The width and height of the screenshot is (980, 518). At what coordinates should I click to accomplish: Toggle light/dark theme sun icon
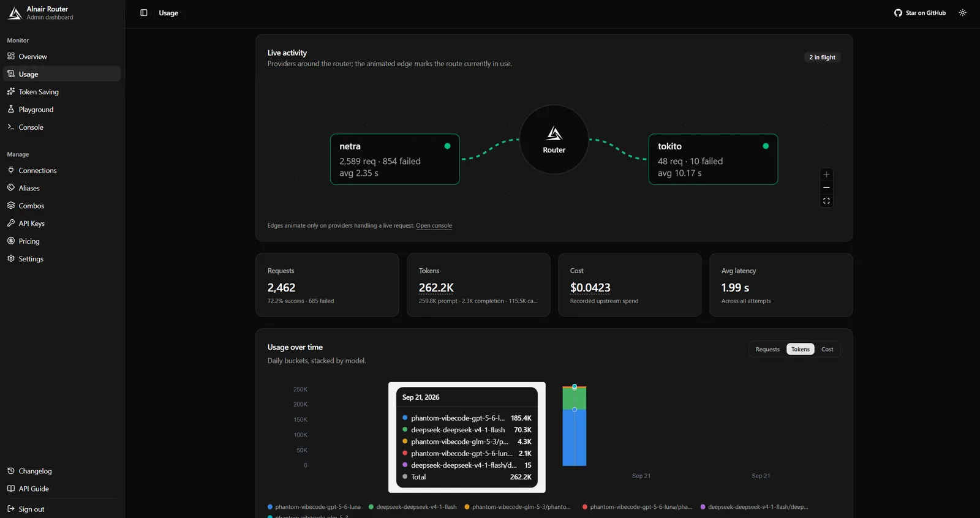[x=963, y=13]
